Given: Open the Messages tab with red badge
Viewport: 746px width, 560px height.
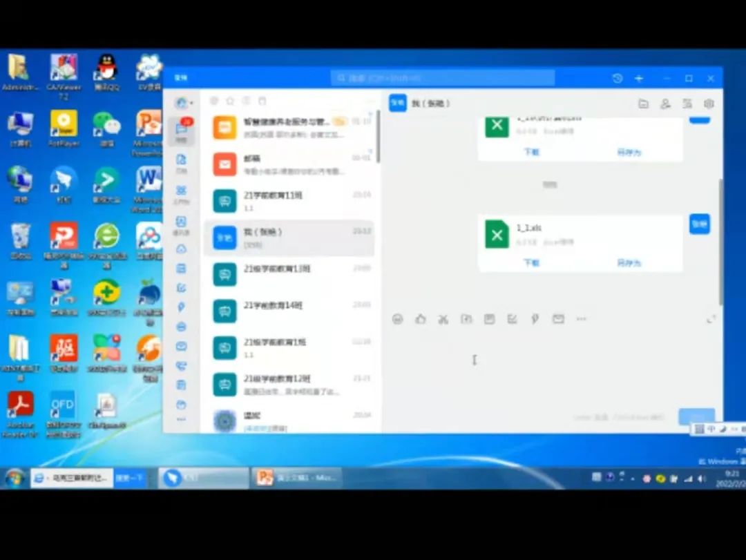Looking at the screenshot, I should click(x=181, y=131).
